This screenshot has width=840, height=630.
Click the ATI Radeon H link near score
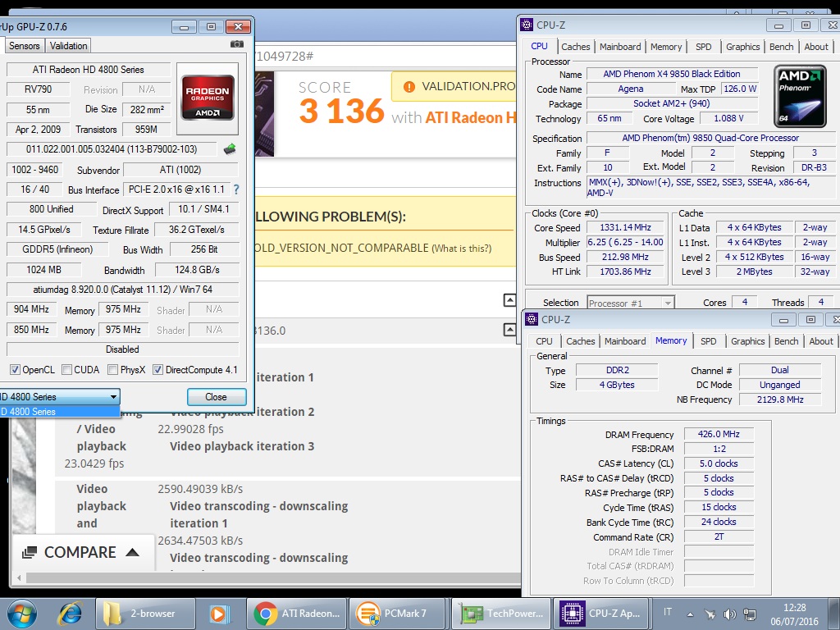[x=470, y=117]
